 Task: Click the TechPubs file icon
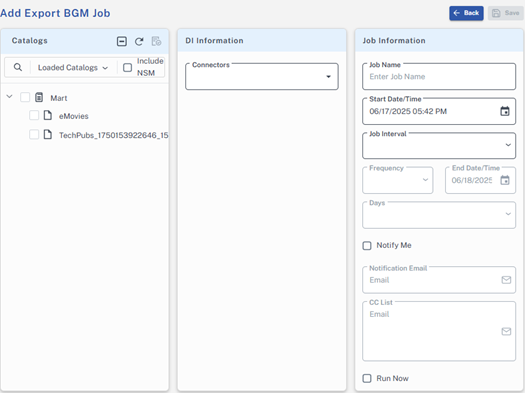click(48, 135)
